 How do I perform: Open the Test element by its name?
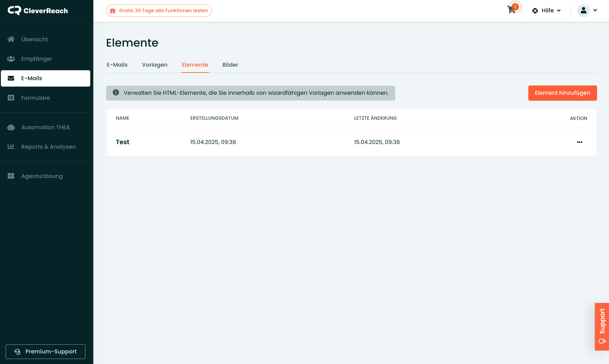click(123, 142)
